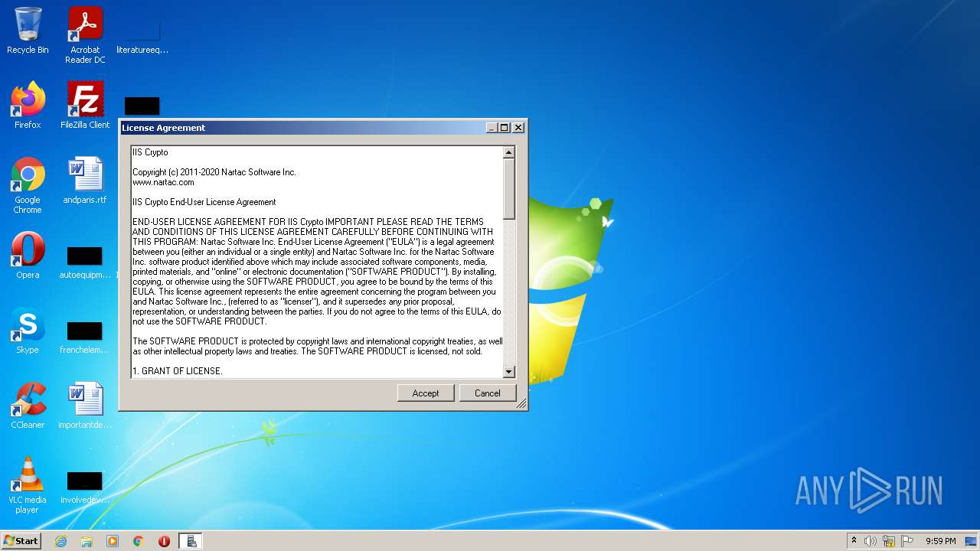This screenshot has height=551, width=980.
Task: Cancel the License Agreement dialog
Action: pos(487,393)
